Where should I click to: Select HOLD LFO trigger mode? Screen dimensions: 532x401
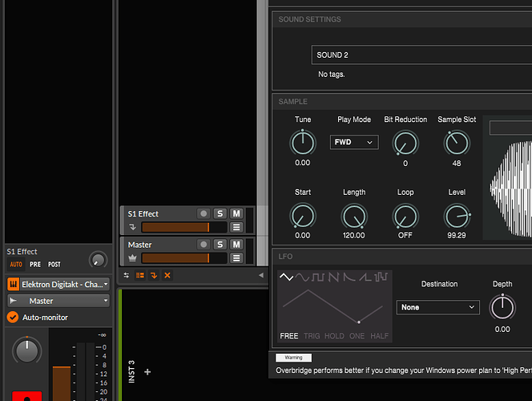pos(334,336)
